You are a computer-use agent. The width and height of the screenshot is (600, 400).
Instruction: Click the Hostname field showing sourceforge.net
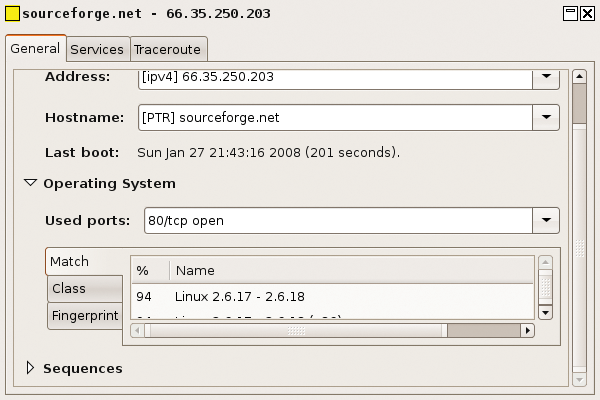tap(335, 118)
